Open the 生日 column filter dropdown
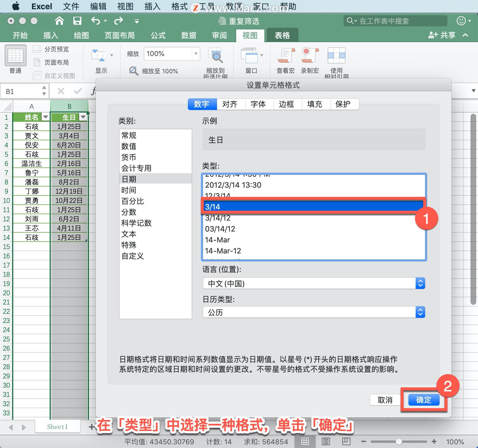 (83, 117)
